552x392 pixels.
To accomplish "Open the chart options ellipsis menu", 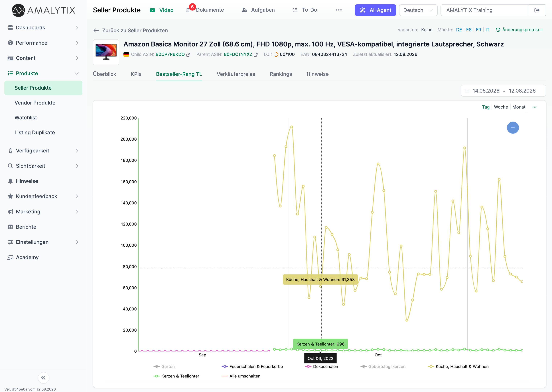I will click(534, 107).
